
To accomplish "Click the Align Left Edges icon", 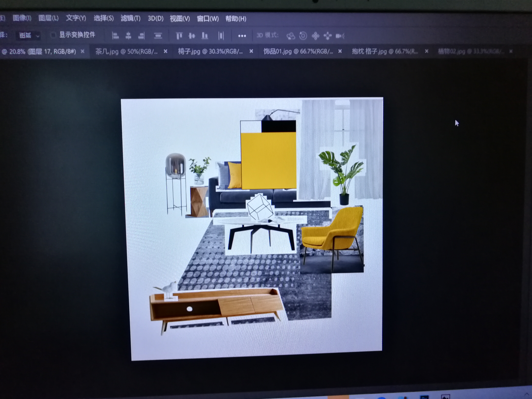I will click(x=115, y=36).
